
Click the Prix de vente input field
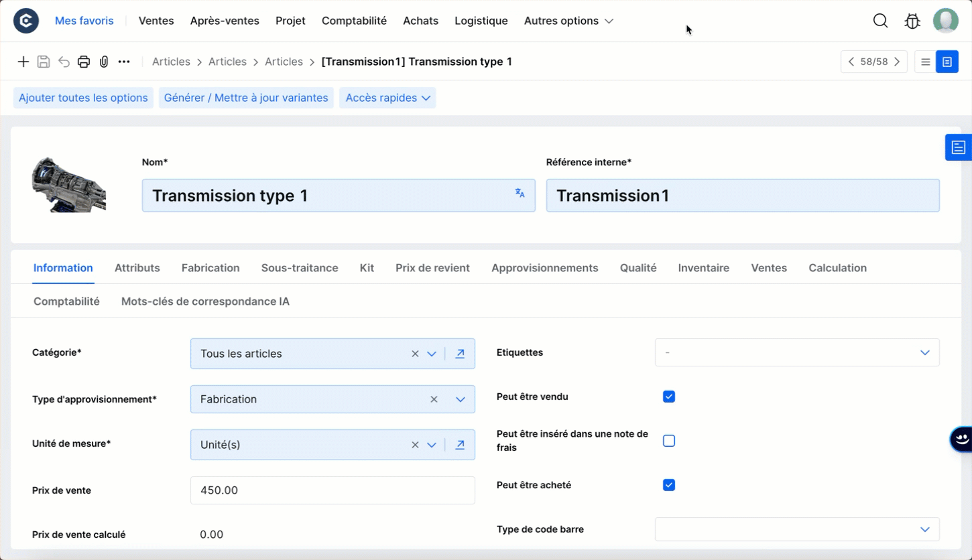coord(332,490)
